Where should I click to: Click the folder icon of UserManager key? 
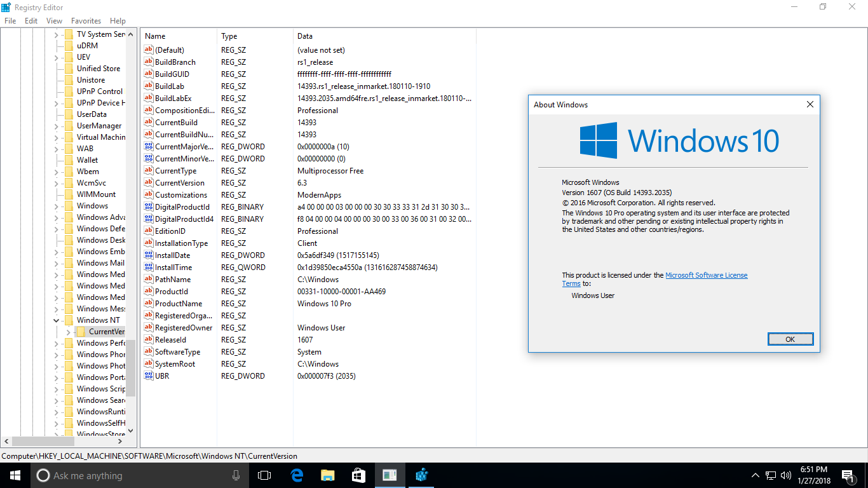[69, 126]
